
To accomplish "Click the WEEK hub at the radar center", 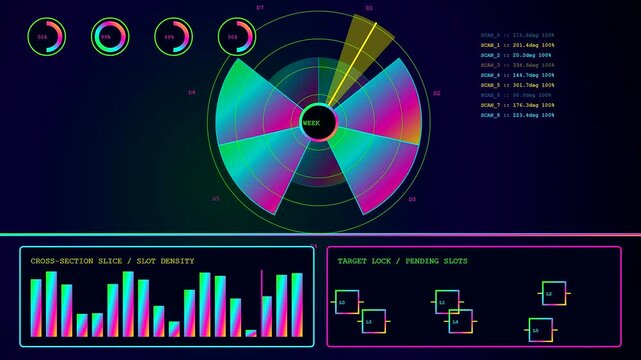I will [318, 123].
